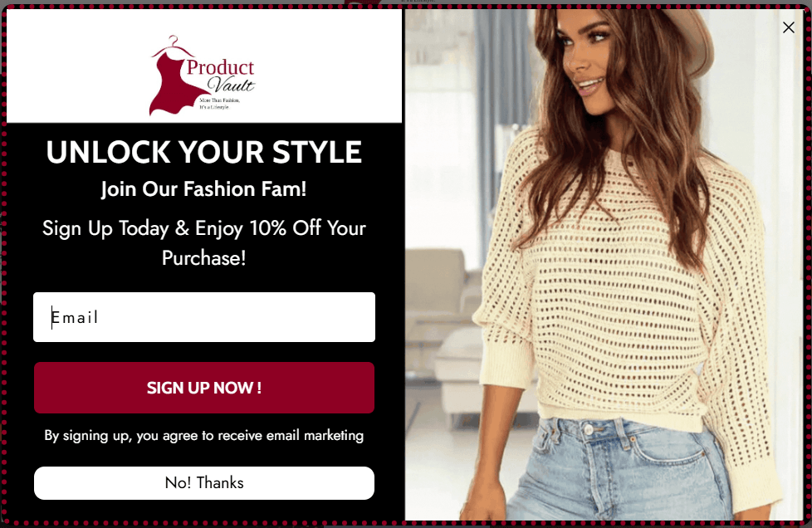This screenshot has height=528, width=812.
Task: Click the 10% Off Your Purchase offer text
Action: click(x=204, y=242)
